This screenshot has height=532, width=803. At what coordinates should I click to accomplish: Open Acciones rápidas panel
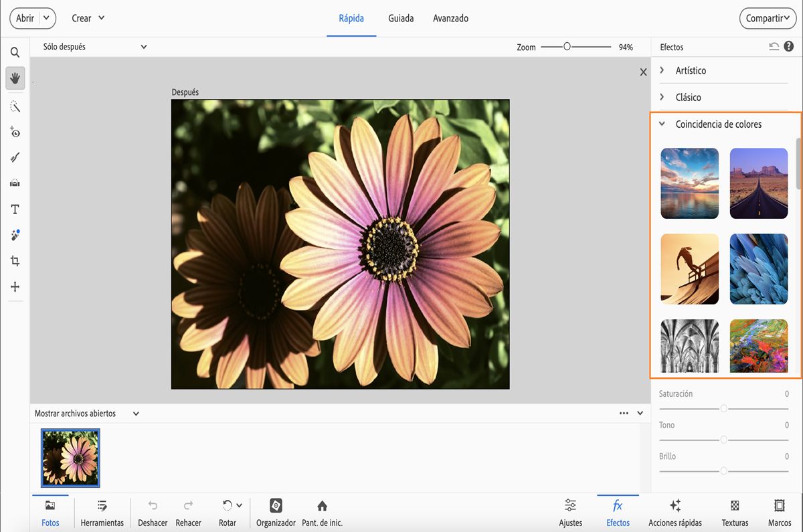(675, 513)
